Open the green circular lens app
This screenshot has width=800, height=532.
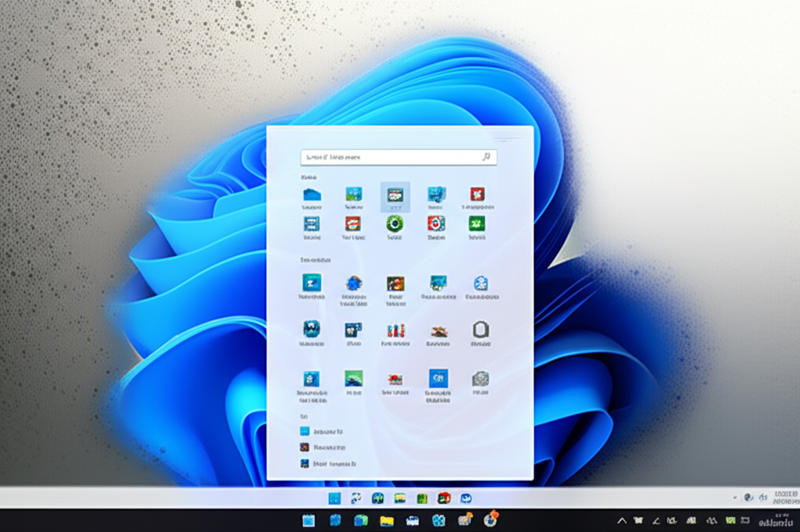395,223
